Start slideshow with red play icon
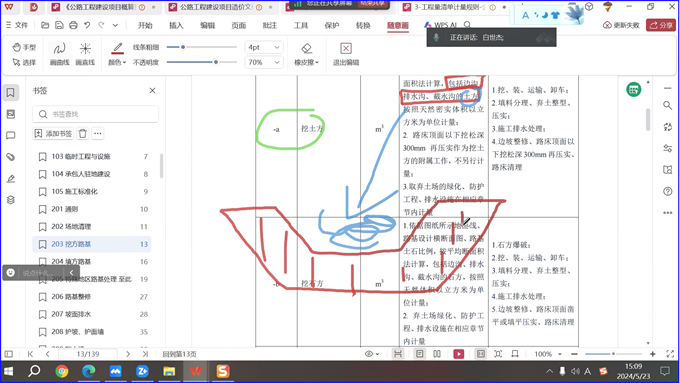680x383 pixels. coord(458,354)
